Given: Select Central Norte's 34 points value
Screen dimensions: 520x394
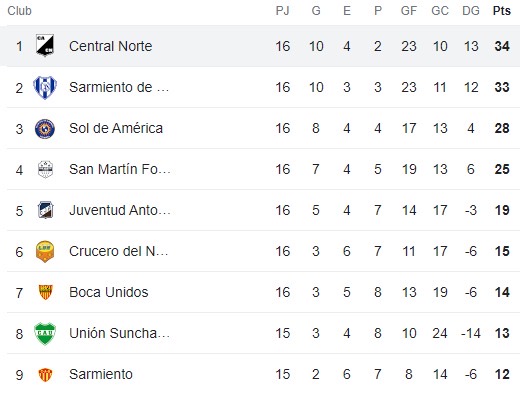Looking at the screenshot, I should click(x=502, y=46).
